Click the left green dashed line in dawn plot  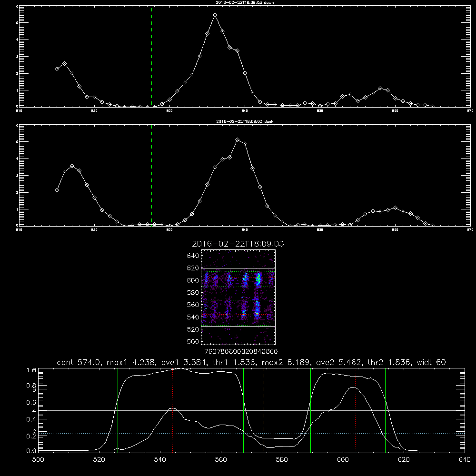(x=151, y=56)
